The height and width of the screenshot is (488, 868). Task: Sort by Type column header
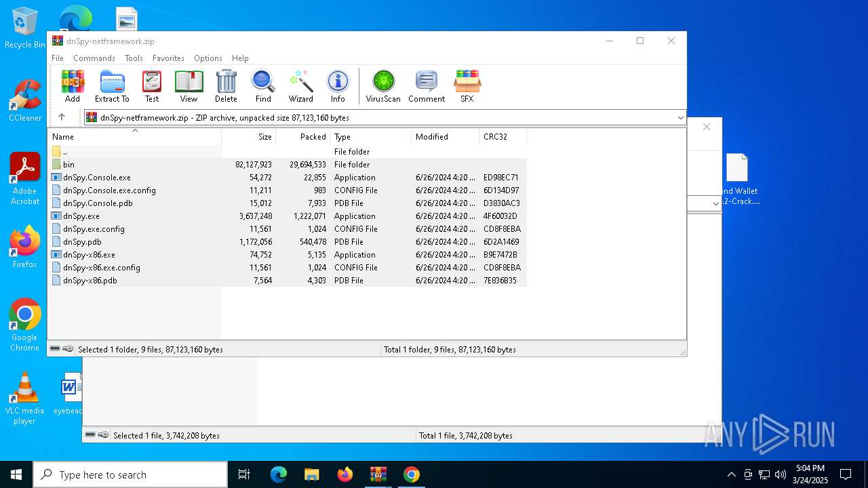pyautogui.click(x=371, y=136)
